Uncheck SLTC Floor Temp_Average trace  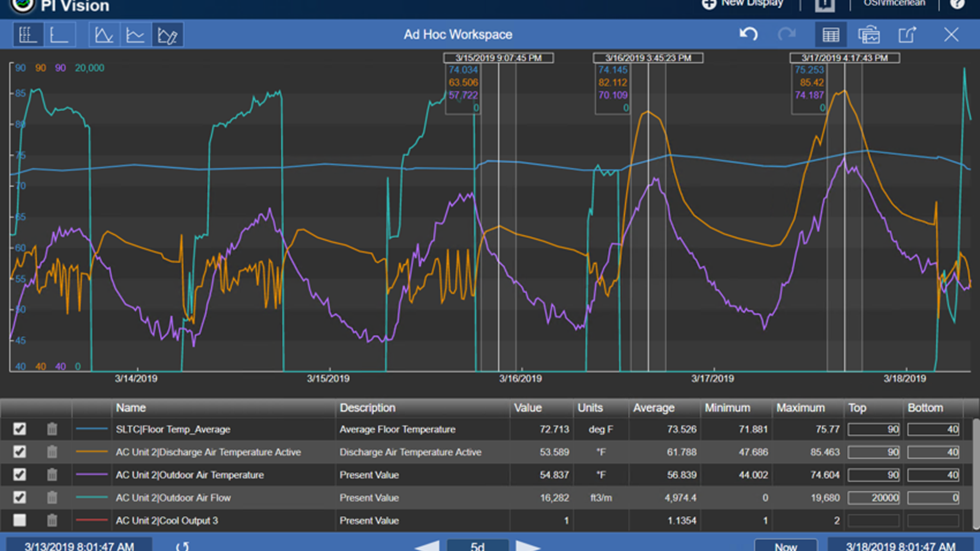(19, 429)
